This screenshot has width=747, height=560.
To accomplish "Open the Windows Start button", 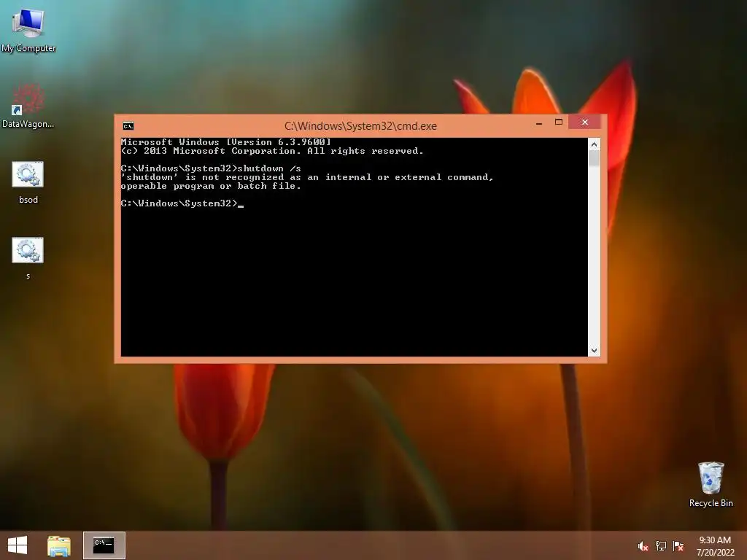I will [18, 545].
